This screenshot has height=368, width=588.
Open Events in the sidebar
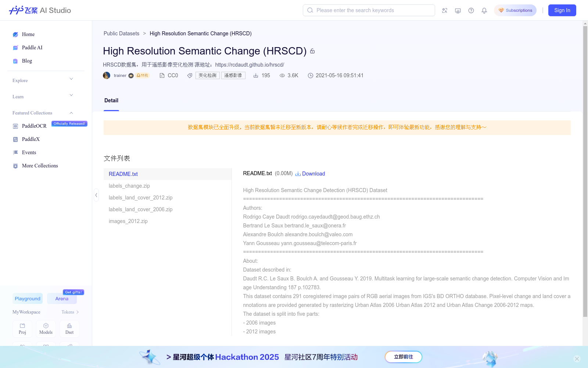point(29,153)
